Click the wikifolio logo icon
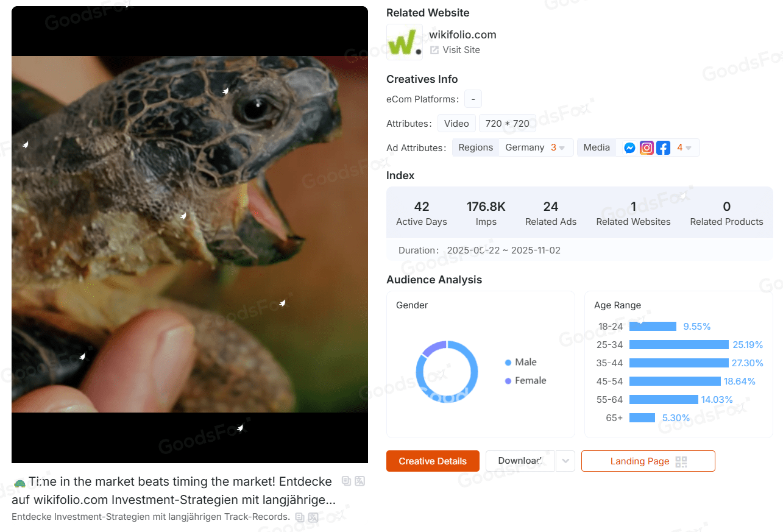The width and height of the screenshot is (783, 532). [405, 42]
